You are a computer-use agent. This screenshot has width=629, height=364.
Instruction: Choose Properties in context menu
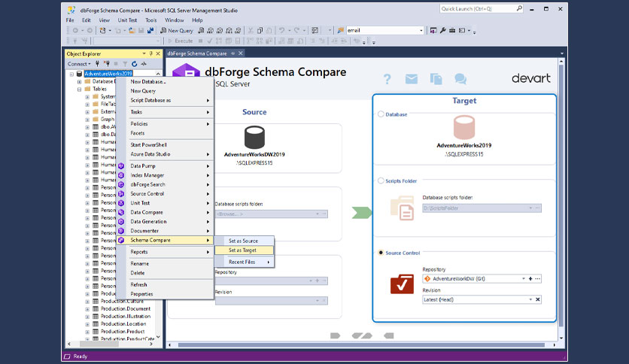pyautogui.click(x=165, y=294)
